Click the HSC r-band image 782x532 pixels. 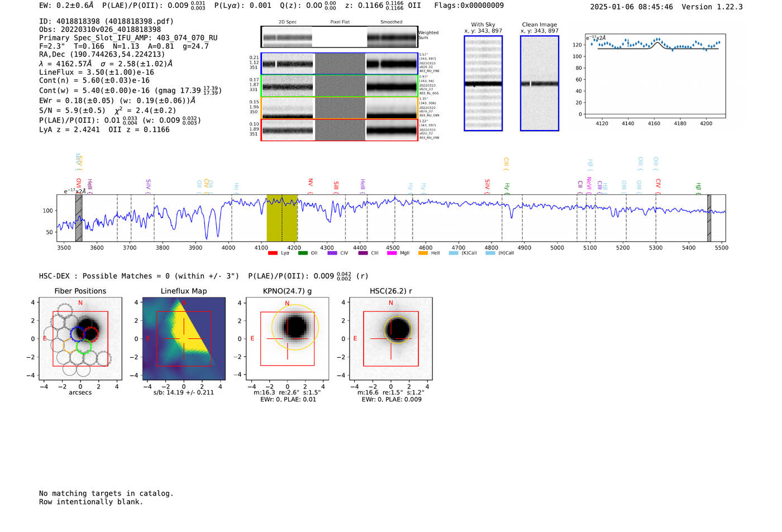coord(390,339)
